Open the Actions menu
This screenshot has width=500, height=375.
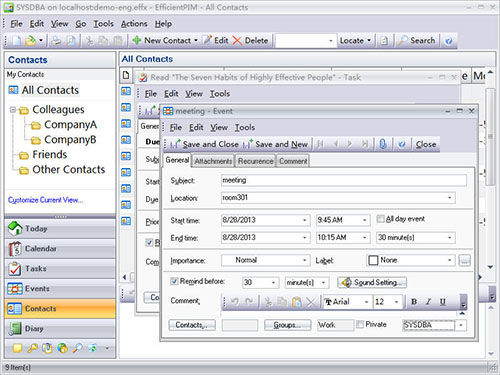click(134, 24)
